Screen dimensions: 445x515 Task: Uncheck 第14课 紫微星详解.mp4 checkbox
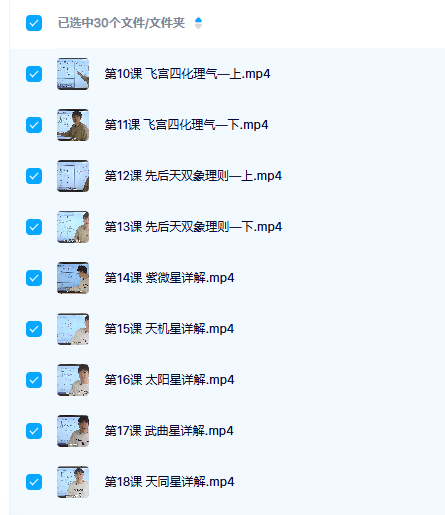(34, 278)
